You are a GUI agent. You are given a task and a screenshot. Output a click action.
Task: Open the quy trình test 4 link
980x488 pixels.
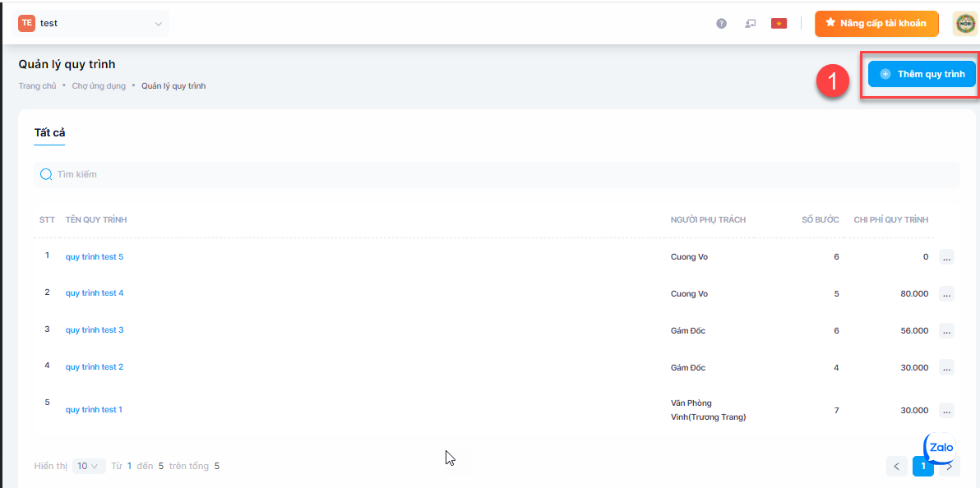[95, 293]
